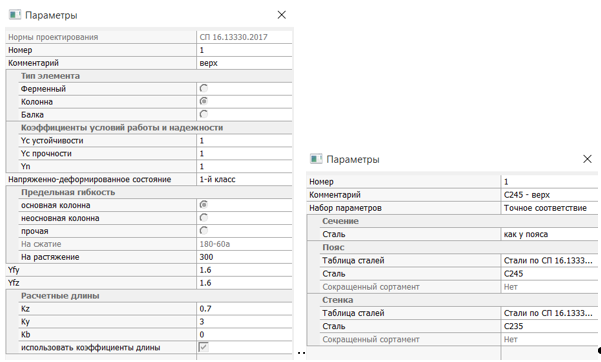Open Стенка steel C235 dropdown
The width and height of the screenshot is (601, 362).
(x=549, y=326)
